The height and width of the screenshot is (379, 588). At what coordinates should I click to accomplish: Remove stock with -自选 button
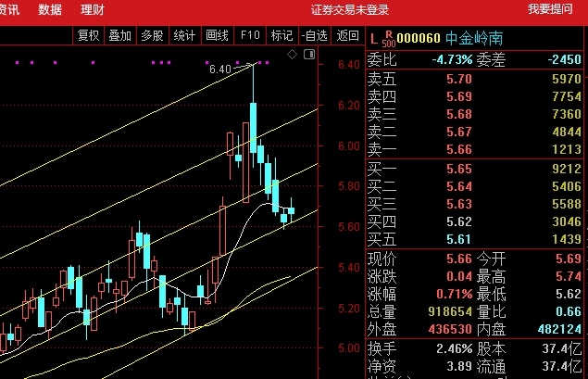(x=314, y=35)
